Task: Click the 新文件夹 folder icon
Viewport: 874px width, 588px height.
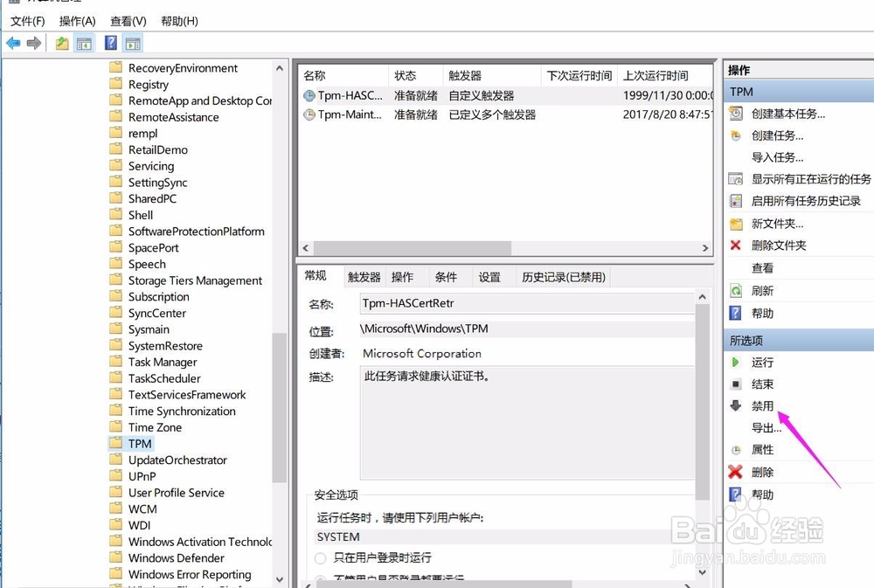Action: 737,224
